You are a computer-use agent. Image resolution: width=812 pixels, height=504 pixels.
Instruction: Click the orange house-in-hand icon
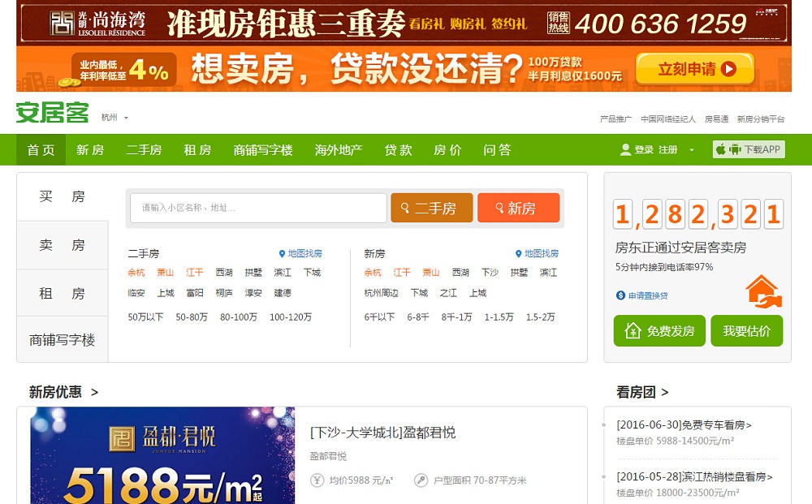pos(763,292)
